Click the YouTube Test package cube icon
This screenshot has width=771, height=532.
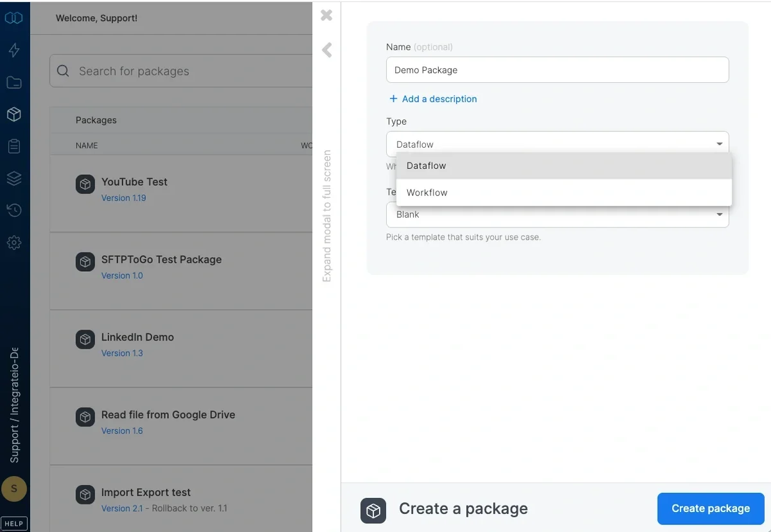coord(85,184)
